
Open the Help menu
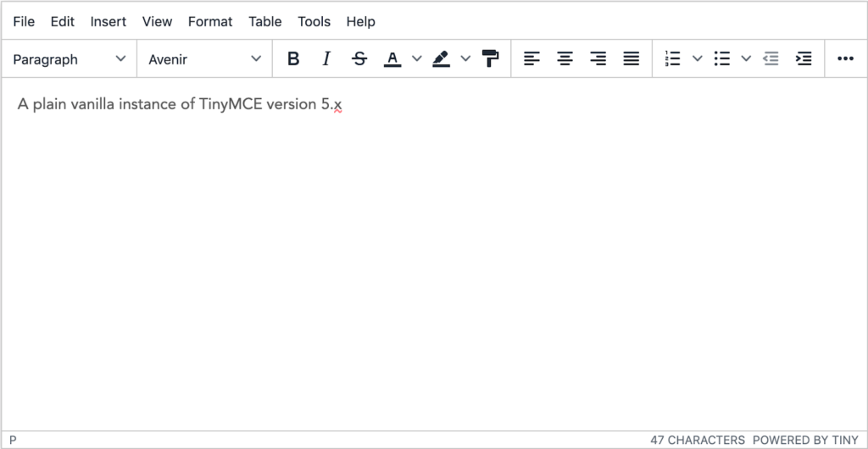click(361, 21)
